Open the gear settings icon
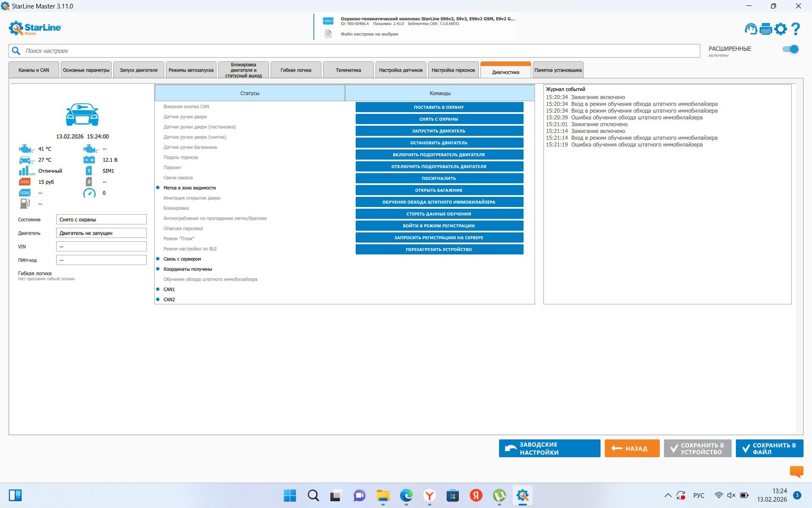Image resolution: width=812 pixels, height=508 pixels. [x=781, y=29]
